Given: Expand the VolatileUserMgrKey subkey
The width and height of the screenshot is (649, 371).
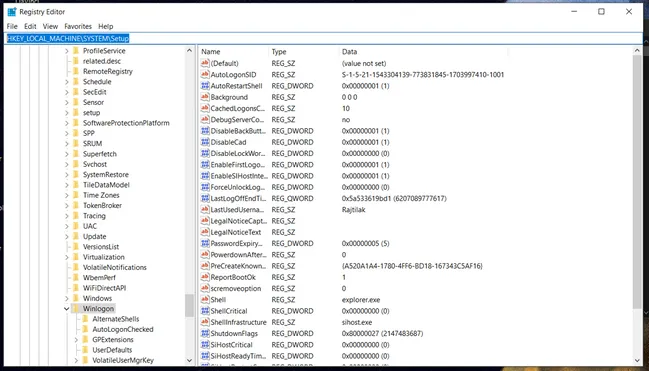Looking at the screenshot, I should 76,360.
